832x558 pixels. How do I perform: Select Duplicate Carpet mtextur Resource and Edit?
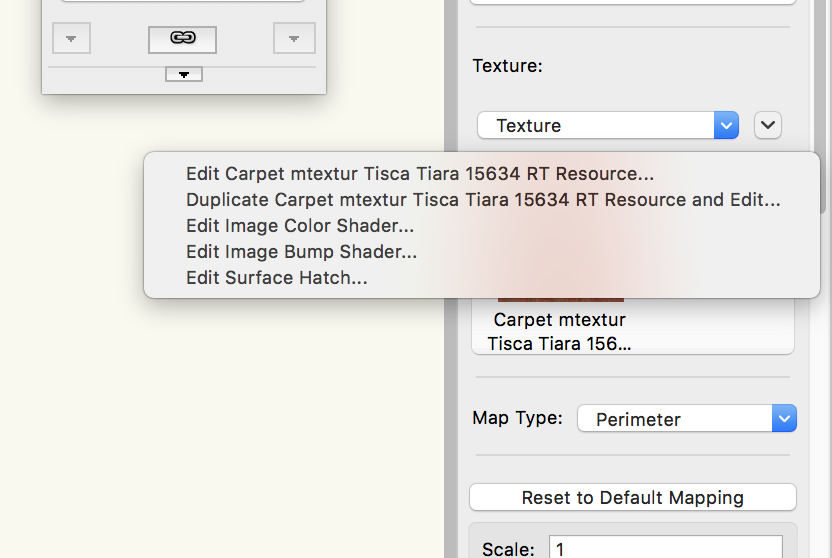[x=483, y=200]
